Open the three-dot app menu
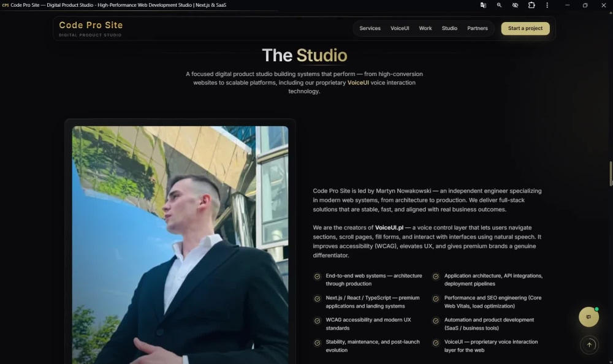This screenshot has width=613, height=364. point(547,5)
